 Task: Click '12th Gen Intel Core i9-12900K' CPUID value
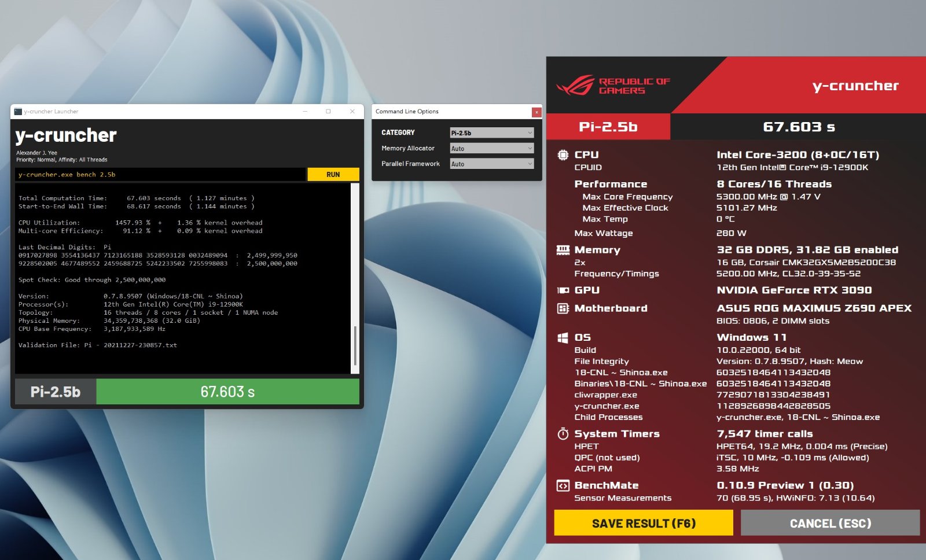point(792,167)
